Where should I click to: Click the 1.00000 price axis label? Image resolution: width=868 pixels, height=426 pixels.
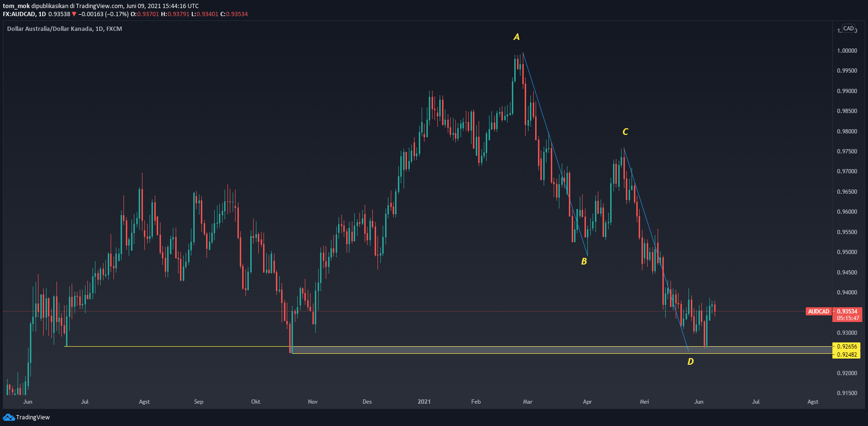(x=847, y=51)
